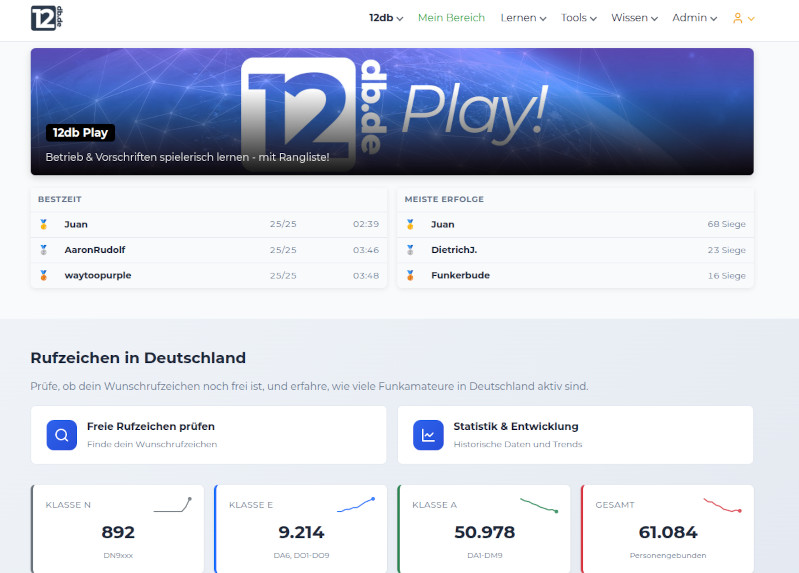Expand the Lernen dropdown menu
The width and height of the screenshot is (799, 573).
pos(523,18)
